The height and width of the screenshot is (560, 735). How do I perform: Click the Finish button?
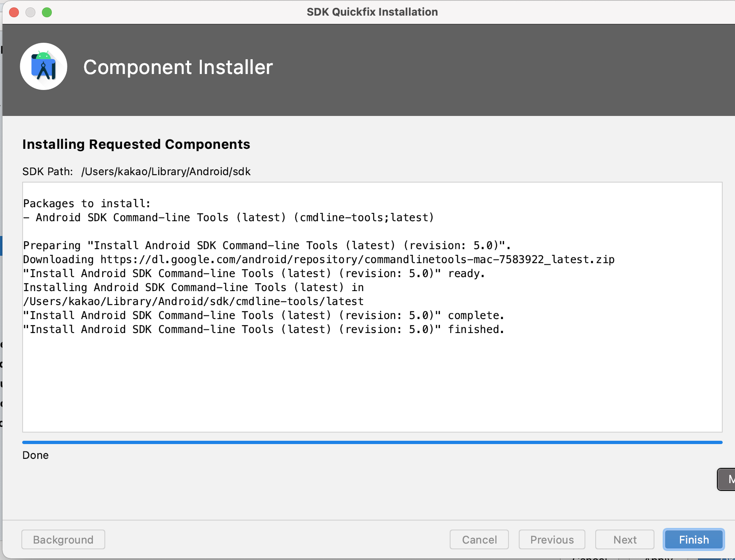coord(693,539)
